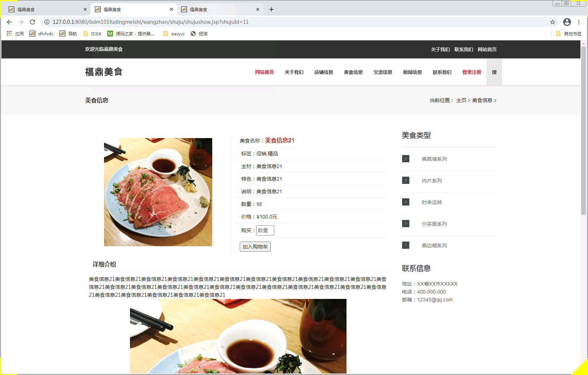Screen dimensions: 588x375
Task: Select 网站首页 in the main navigation
Action: 265,72
